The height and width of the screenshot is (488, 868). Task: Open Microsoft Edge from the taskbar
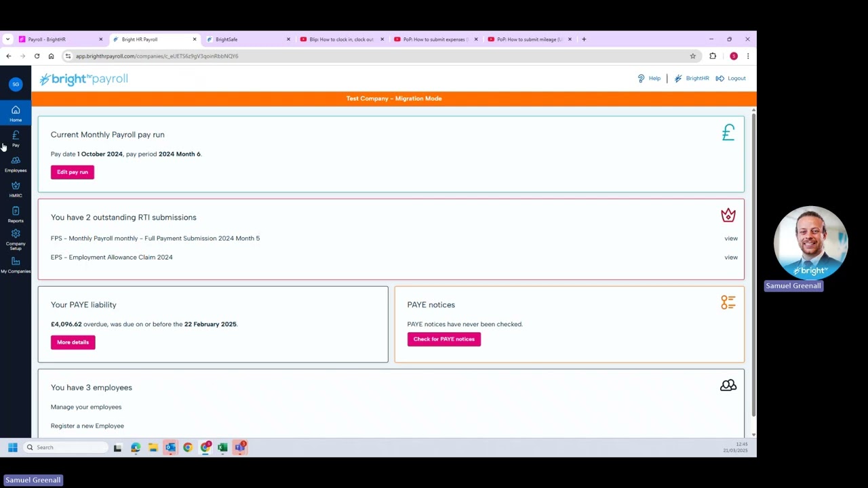click(136, 447)
